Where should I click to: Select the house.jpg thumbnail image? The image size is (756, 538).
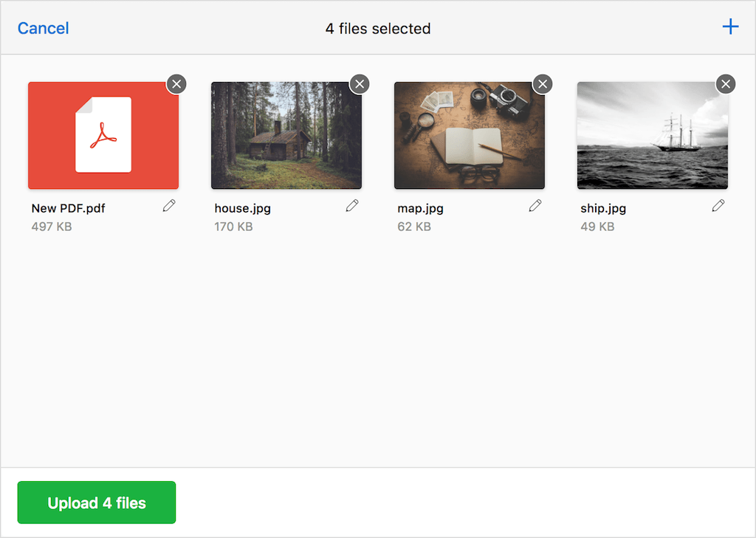coord(286,135)
